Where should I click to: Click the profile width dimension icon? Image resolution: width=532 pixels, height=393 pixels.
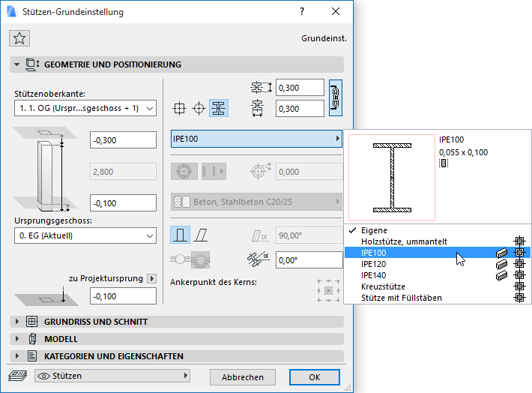coord(258,108)
